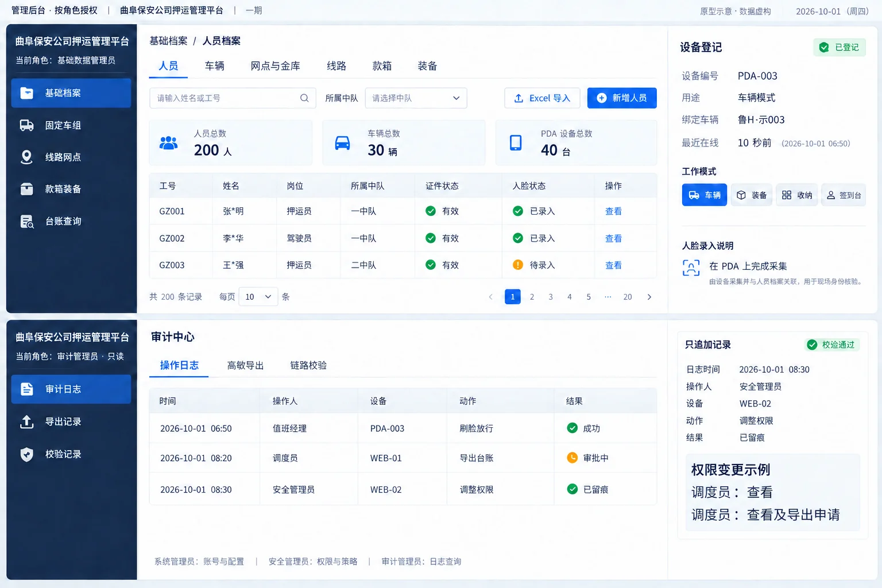Open 固定车组 truck icon in sidebar

[27, 125]
